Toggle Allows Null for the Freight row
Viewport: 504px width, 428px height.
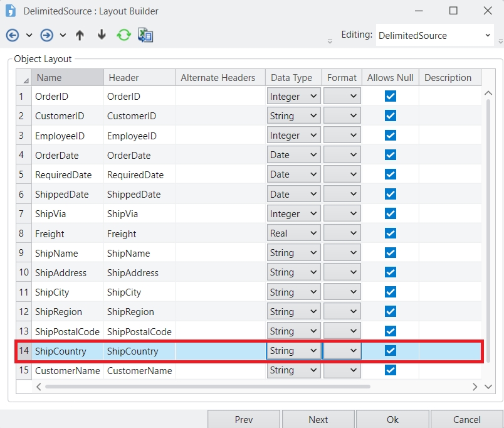tap(391, 233)
